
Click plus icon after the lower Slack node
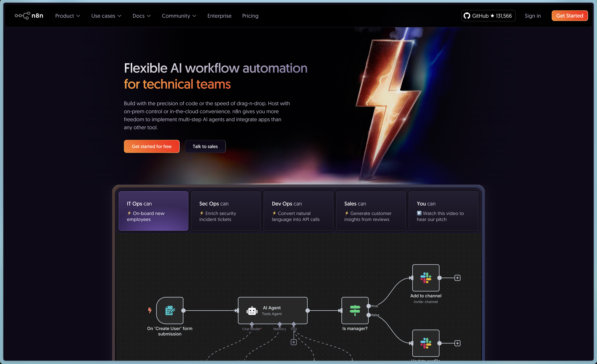(x=457, y=343)
